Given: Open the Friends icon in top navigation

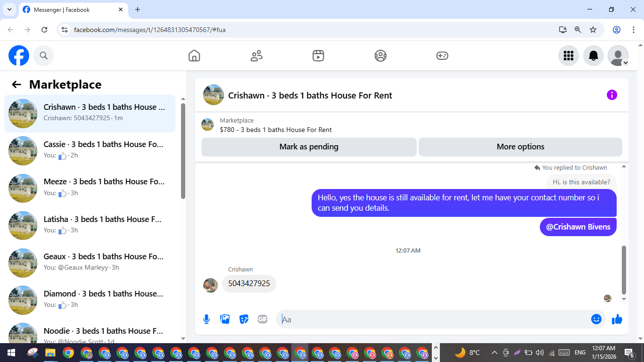Looking at the screenshot, I should click(256, 56).
